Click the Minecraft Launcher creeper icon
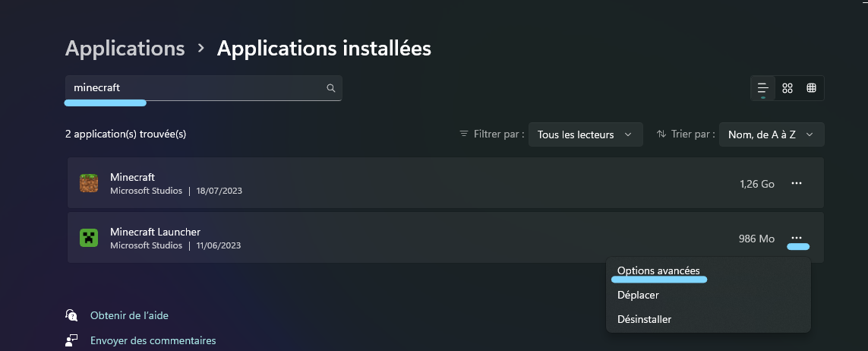 click(x=89, y=238)
